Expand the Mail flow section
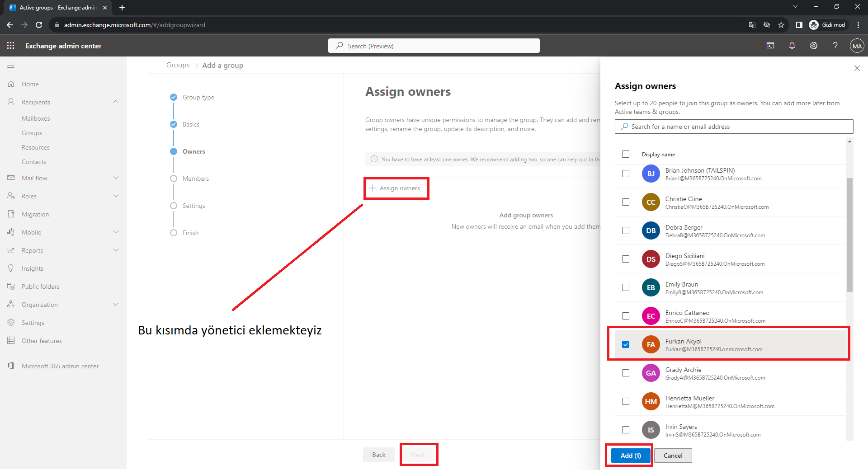The width and height of the screenshot is (868, 470). (116, 178)
